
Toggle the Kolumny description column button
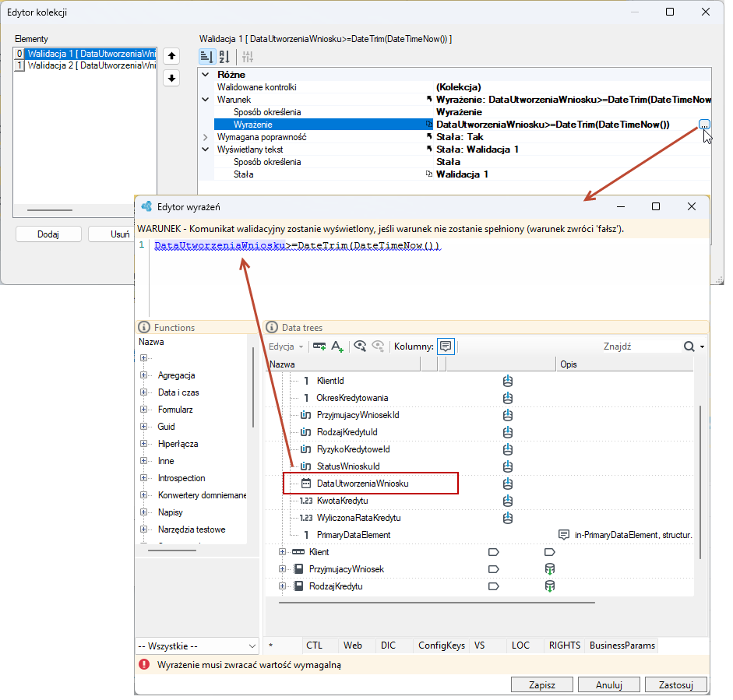point(446,346)
